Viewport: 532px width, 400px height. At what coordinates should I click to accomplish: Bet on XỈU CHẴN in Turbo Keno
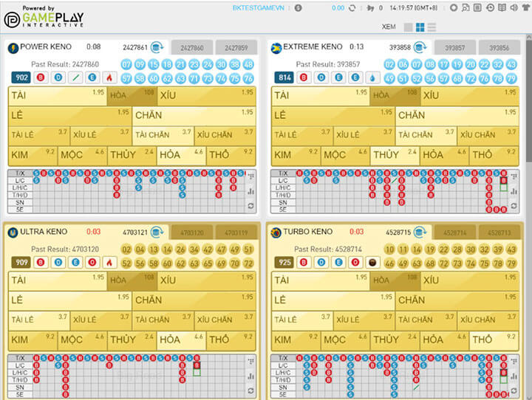(488, 321)
